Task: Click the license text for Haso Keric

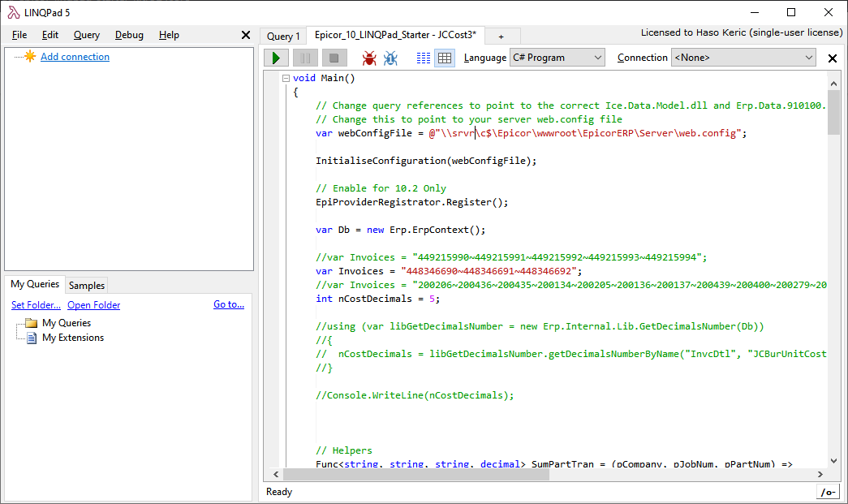Action: click(742, 33)
